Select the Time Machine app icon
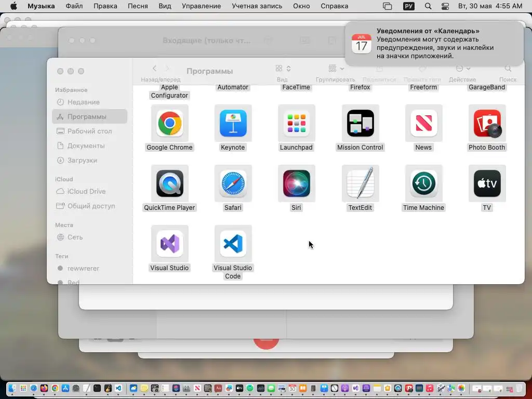This screenshot has width=532, height=399. (423, 183)
